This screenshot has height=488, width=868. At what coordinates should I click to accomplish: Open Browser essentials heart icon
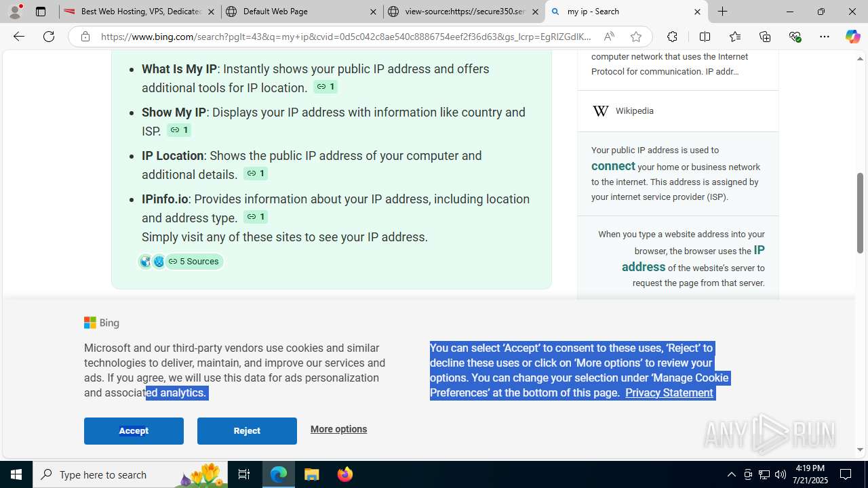795,37
